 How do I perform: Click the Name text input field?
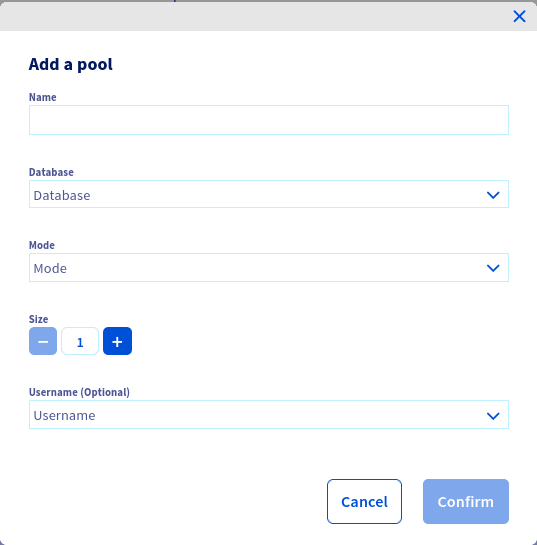tap(269, 120)
